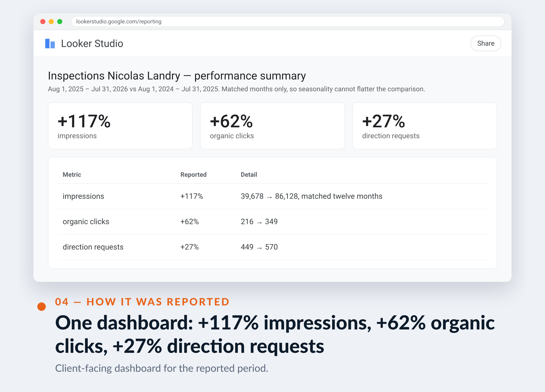
Task: Focus the lookerstudio.google.com/reporting address bar
Action: tap(287, 22)
